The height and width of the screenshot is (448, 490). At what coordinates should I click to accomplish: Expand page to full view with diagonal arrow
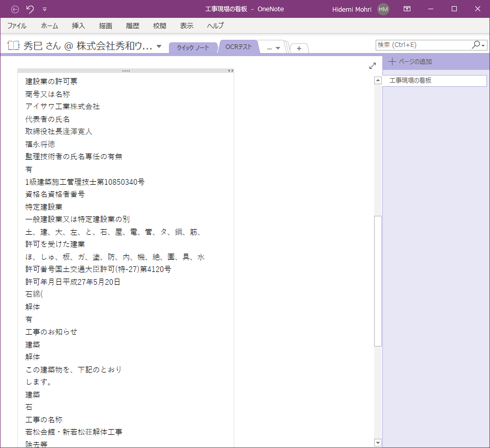(373, 66)
